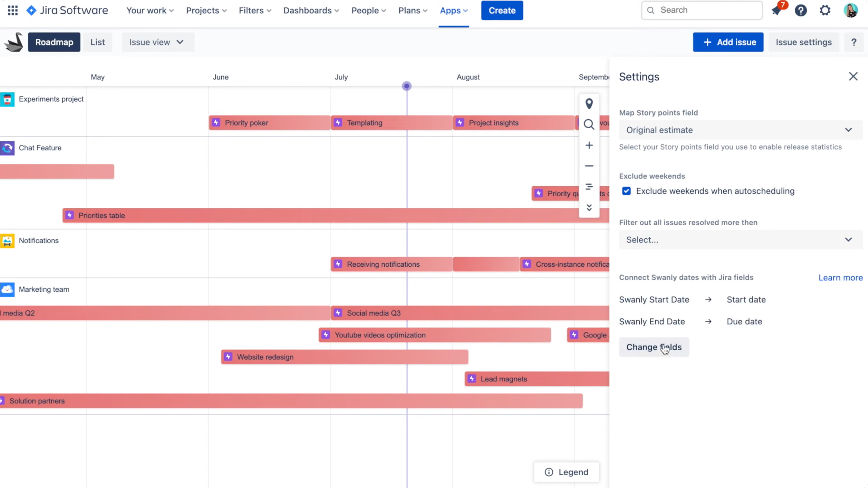Open the magnifier search icon on the roadmap

tap(589, 124)
